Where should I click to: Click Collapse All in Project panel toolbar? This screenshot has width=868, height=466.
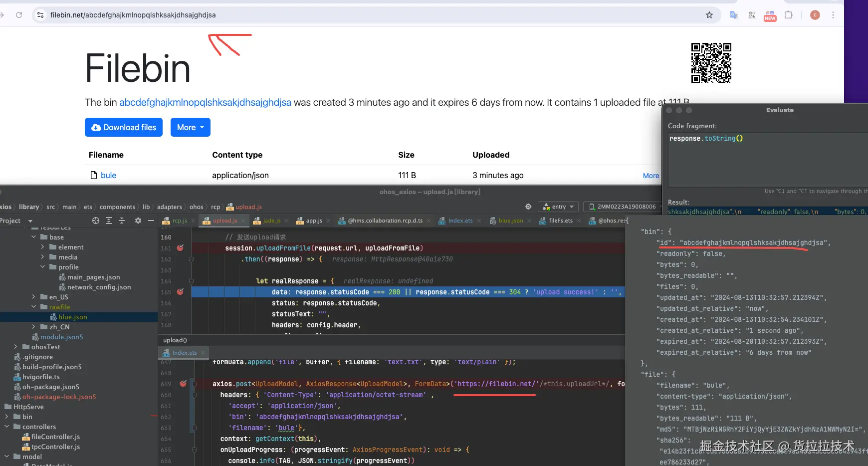point(122,221)
